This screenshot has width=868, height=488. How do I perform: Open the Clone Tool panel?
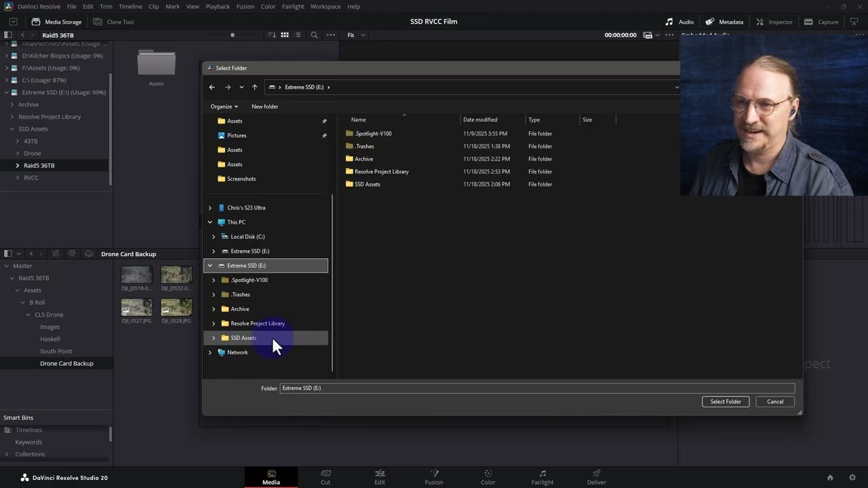[113, 22]
